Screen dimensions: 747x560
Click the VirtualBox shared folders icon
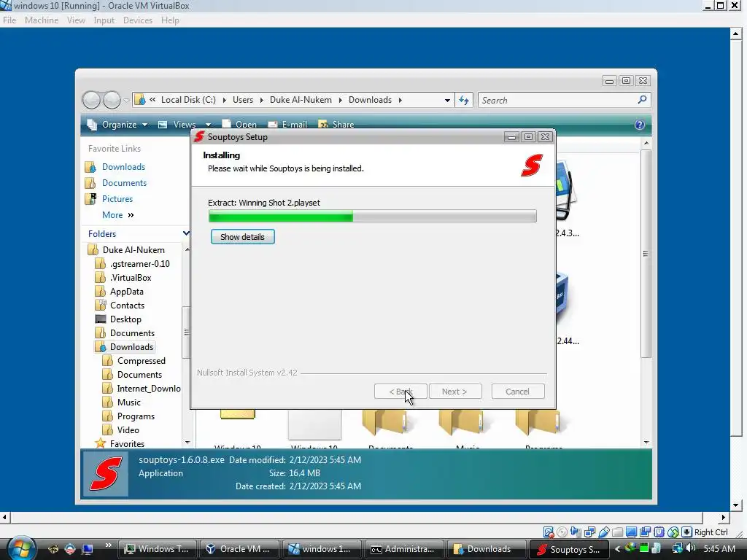click(x=617, y=532)
